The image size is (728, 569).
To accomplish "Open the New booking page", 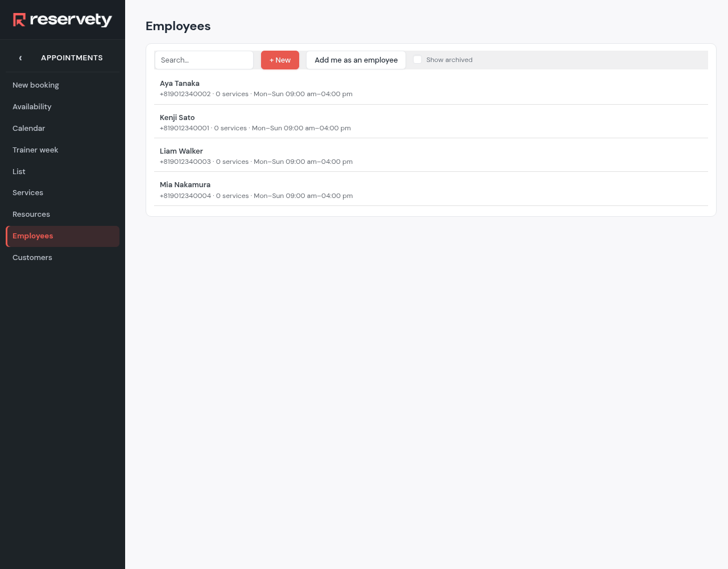I will pyautogui.click(x=63, y=85).
